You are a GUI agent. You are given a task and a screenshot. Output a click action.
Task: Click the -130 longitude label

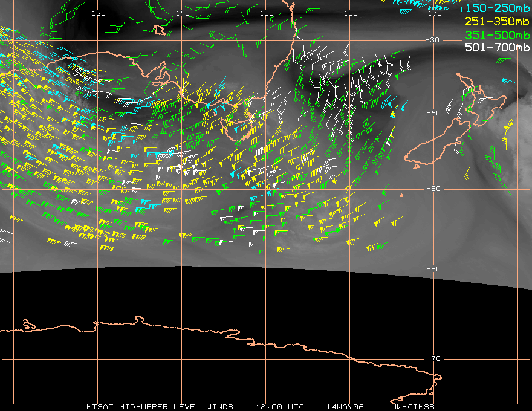pos(96,13)
